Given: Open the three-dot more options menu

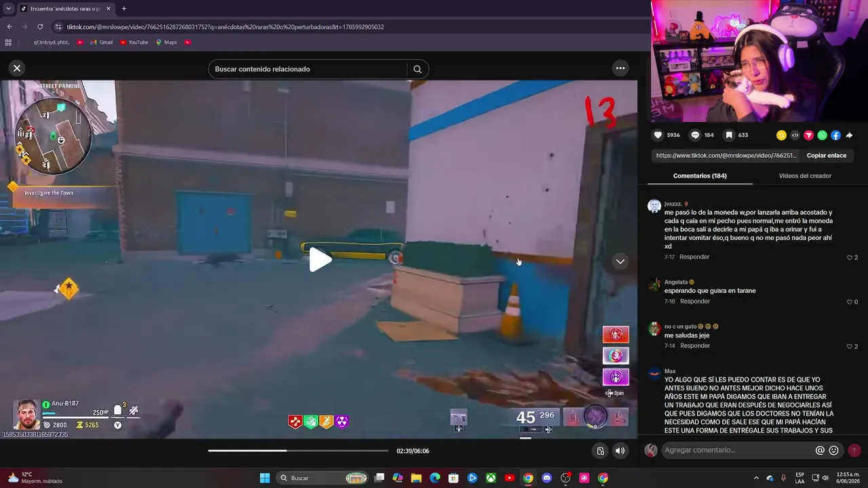Looking at the screenshot, I should point(620,68).
